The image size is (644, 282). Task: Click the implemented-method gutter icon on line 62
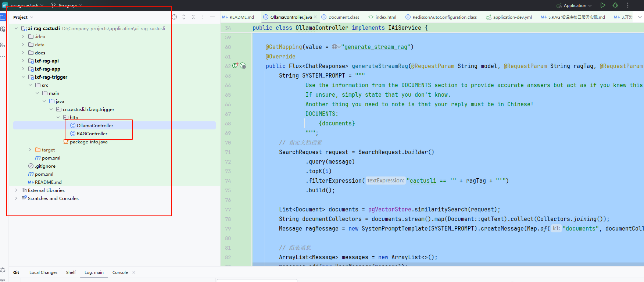click(x=235, y=65)
